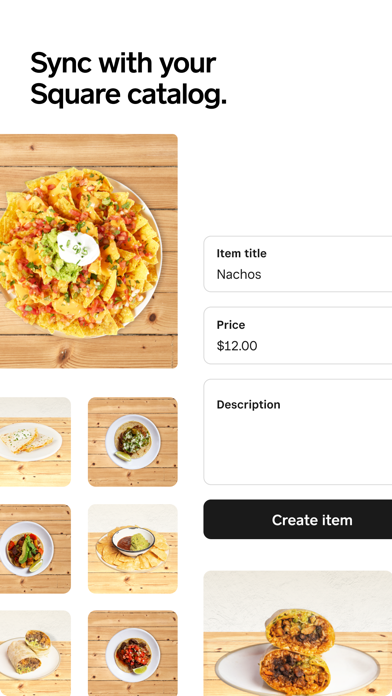The image size is (392, 696).
Task: Select the Price input field label
Action: tap(231, 325)
